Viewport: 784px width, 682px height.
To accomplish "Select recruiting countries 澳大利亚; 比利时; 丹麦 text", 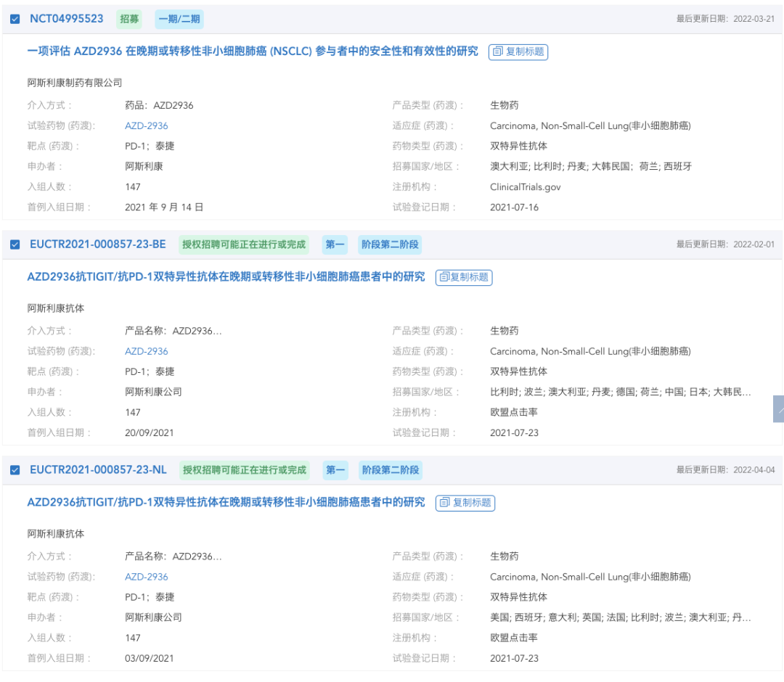I will [x=591, y=166].
